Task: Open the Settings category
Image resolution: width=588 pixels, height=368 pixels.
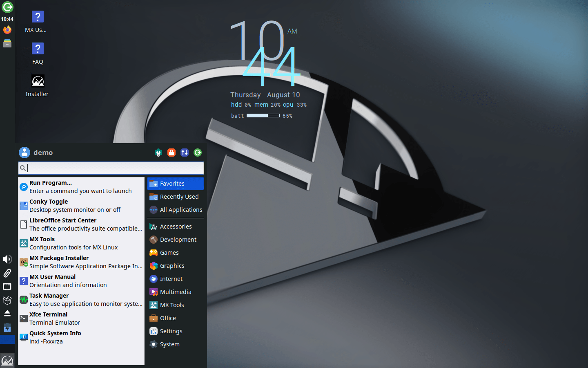Action: tap(176, 331)
